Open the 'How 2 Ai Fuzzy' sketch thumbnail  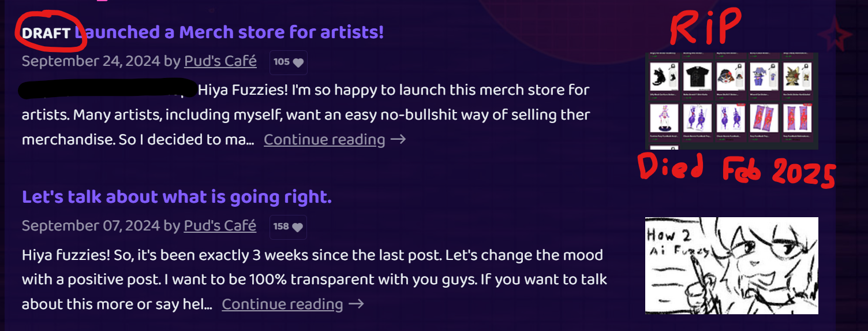click(x=732, y=266)
